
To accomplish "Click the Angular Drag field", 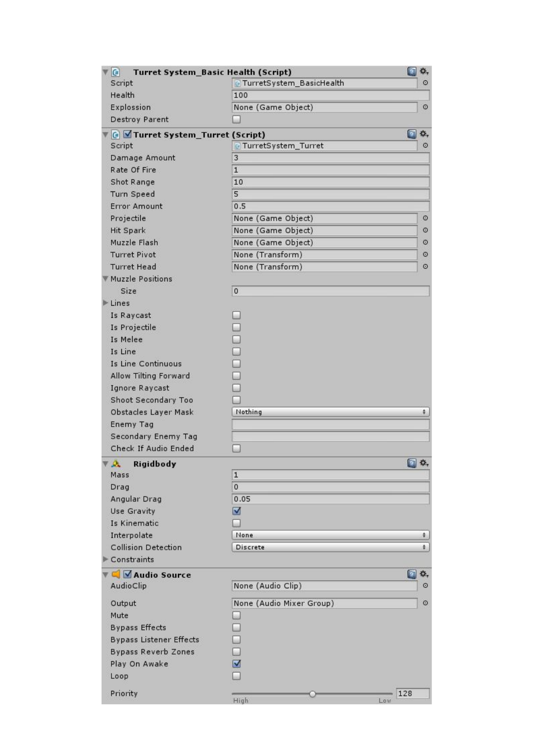I will [x=330, y=499].
